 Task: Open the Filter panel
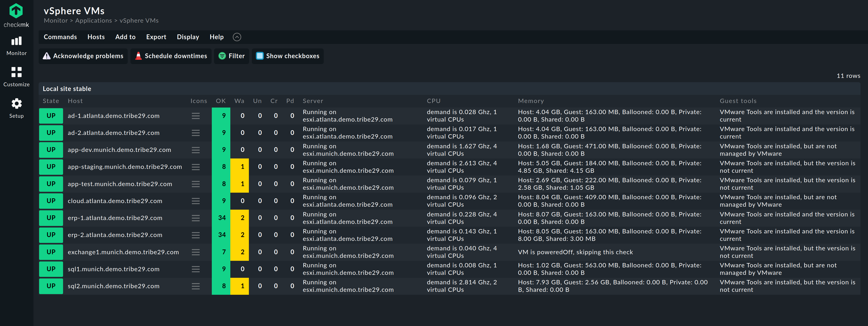pyautogui.click(x=231, y=56)
